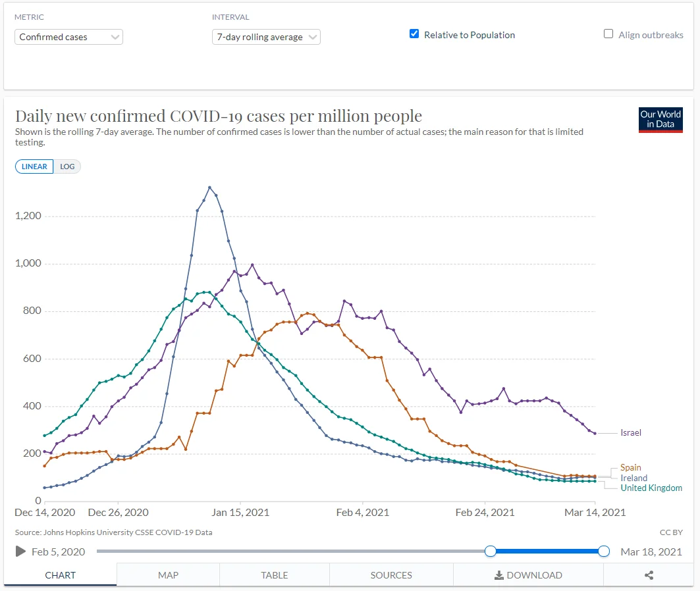Viewport: 700px width, 591px height.
Task: Click the Spain legend label
Action: pos(632,467)
